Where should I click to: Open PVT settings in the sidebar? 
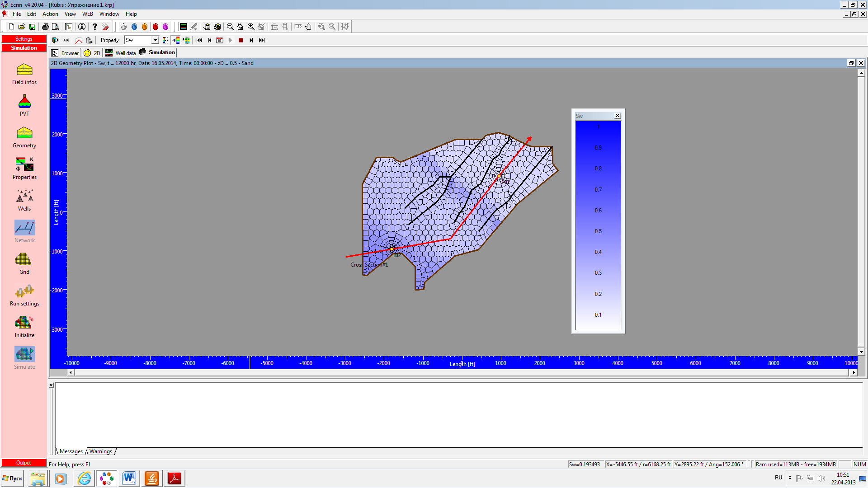[x=24, y=105]
